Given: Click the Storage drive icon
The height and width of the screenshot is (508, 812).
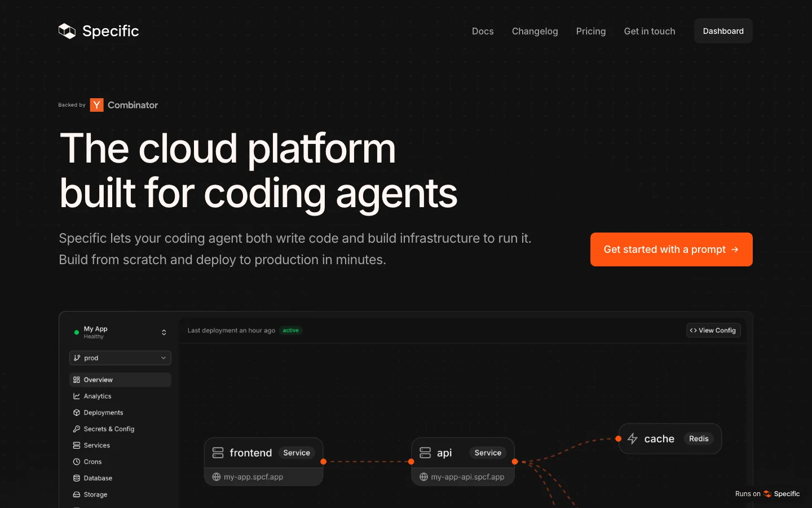Looking at the screenshot, I should coord(77,494).
